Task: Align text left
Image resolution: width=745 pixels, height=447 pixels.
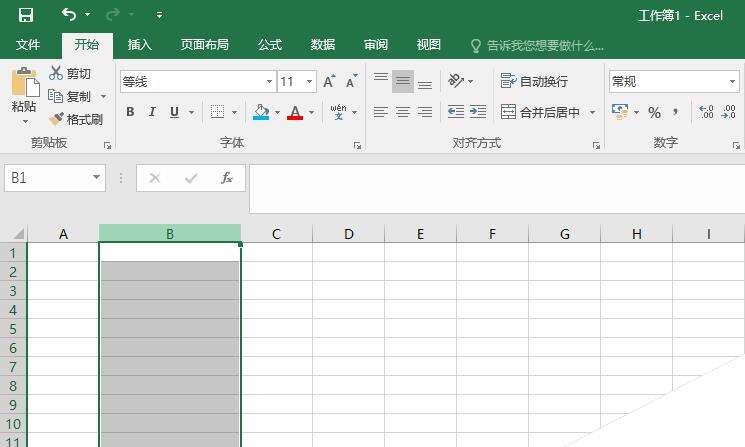Action: (381, 112)
